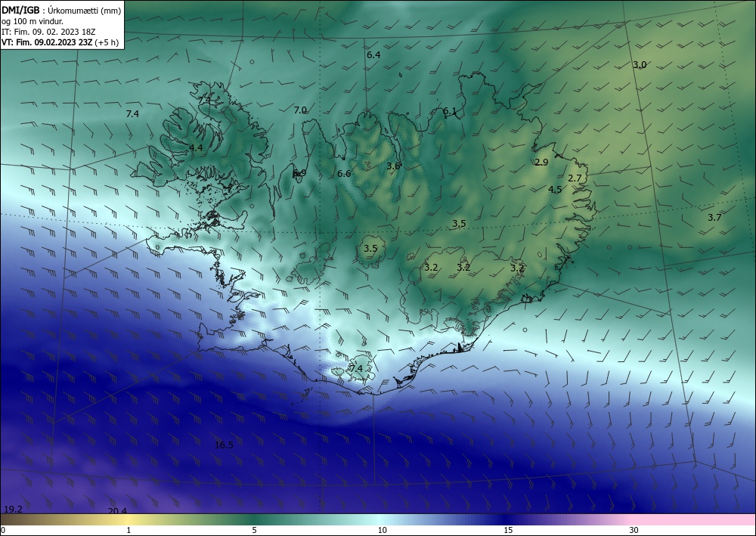
Task: Click the 2.7 value label
Action: coord(575,178)
